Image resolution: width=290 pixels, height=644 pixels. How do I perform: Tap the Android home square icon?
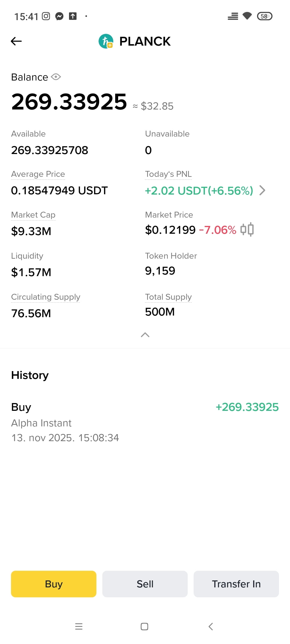[x=144, y=627]
